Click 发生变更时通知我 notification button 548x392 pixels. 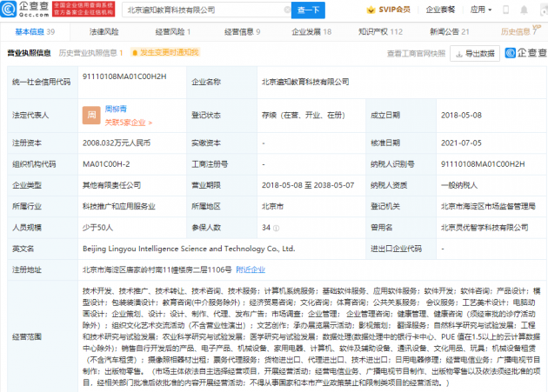[165, 53]
